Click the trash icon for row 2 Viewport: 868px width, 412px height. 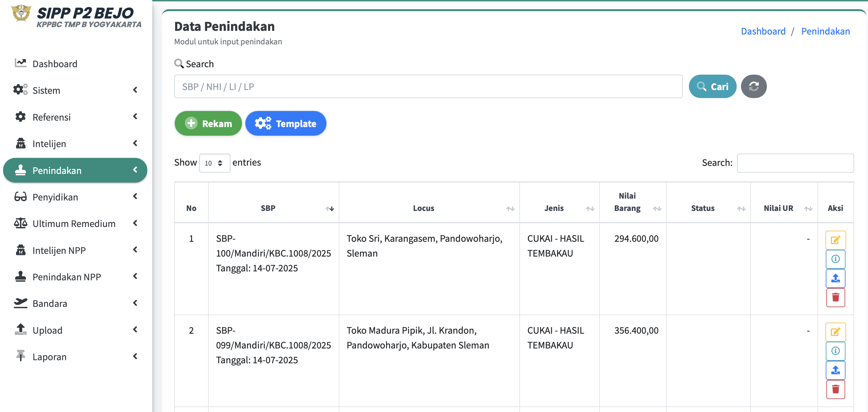coord(835,389)
